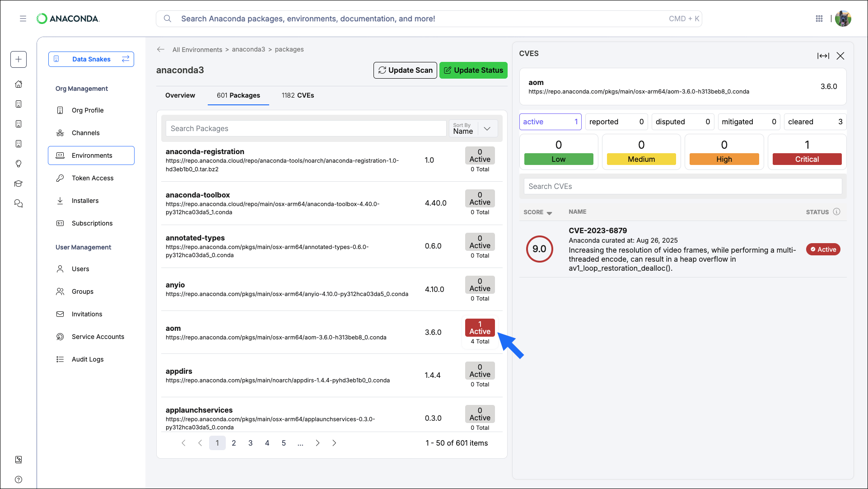Click the help question mark icon
The width and height of the screenshot is (868, 489).
coord(19,480)
